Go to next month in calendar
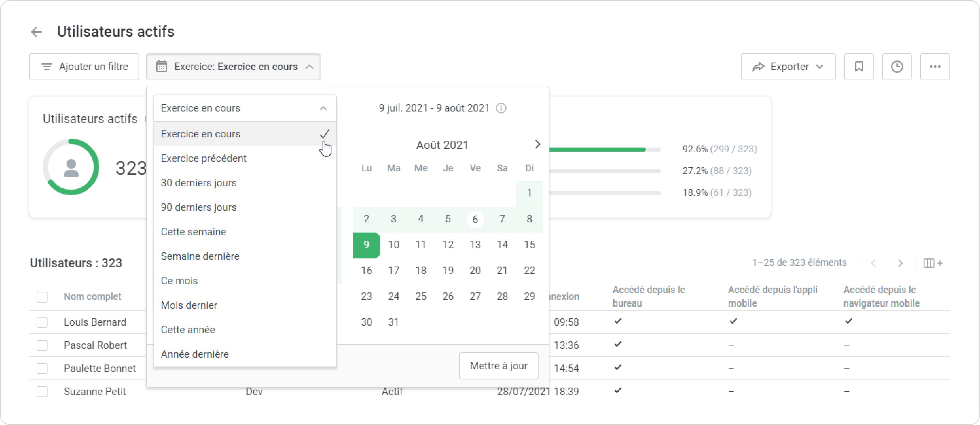 tap(537, 144)
